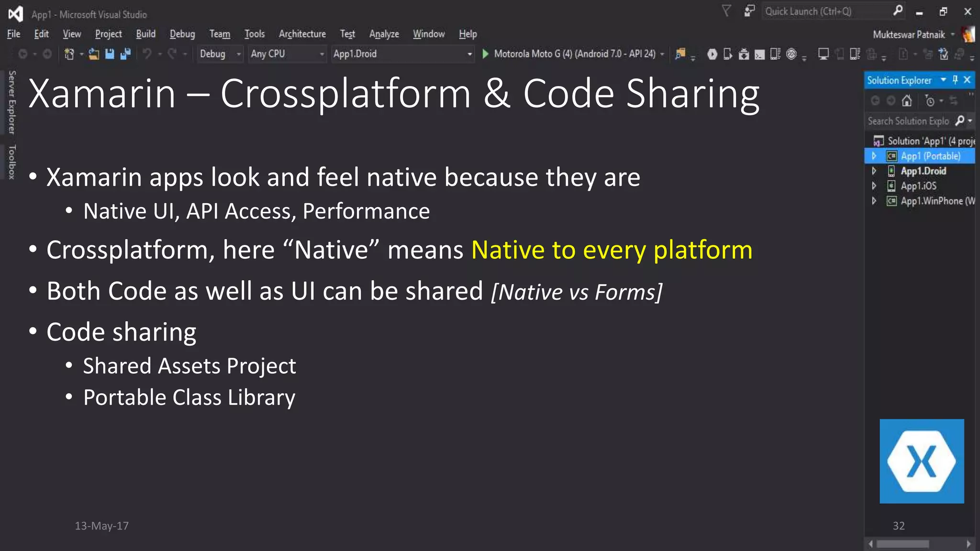Screen dimensions: 980x551
Task: Open the Solution Explorer search options dropdown
Action: 970,121
